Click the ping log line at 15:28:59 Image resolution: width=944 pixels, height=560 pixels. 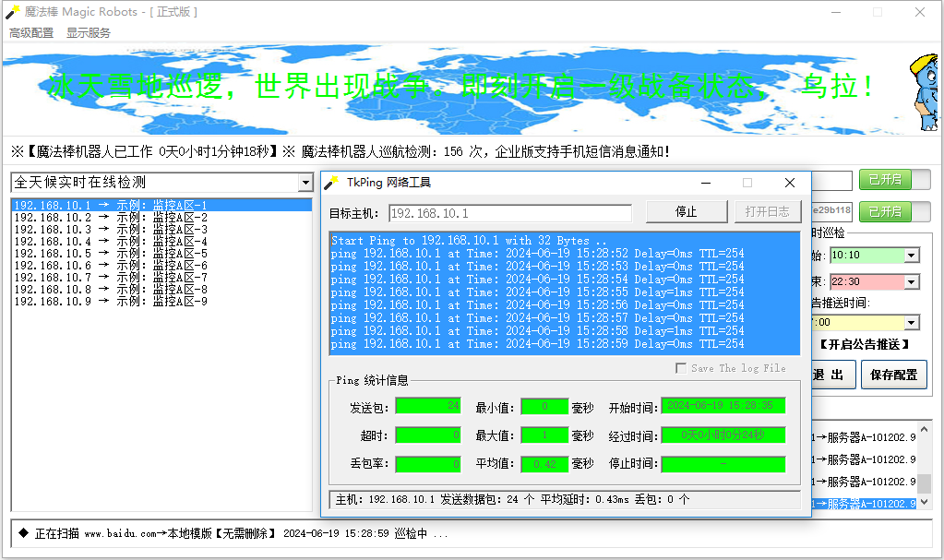coord(538,344)
